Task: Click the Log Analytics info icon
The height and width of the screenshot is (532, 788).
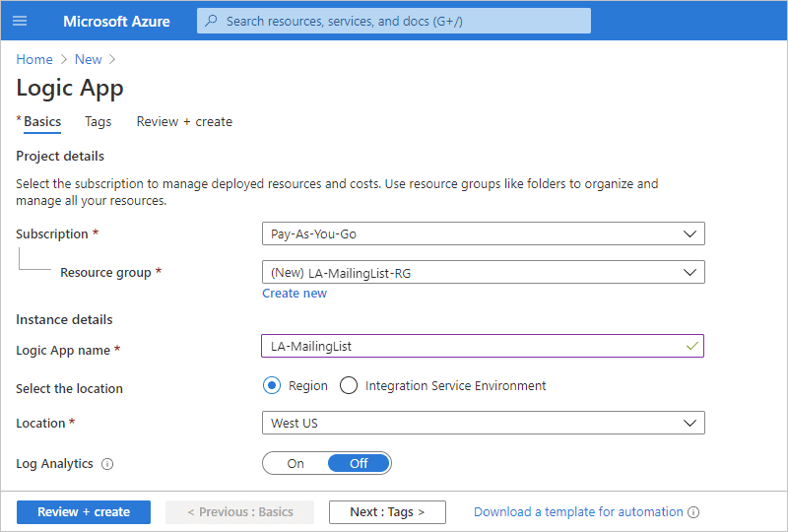Action: tap(107, 464)
